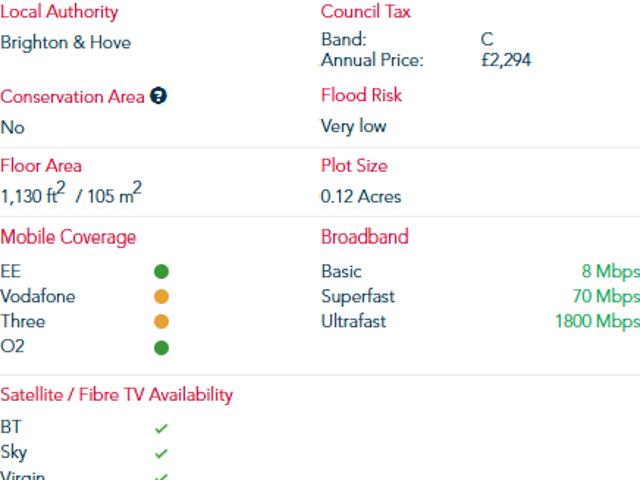Click the Conservation Area help question-mark icon

click(x=158, y=96)
